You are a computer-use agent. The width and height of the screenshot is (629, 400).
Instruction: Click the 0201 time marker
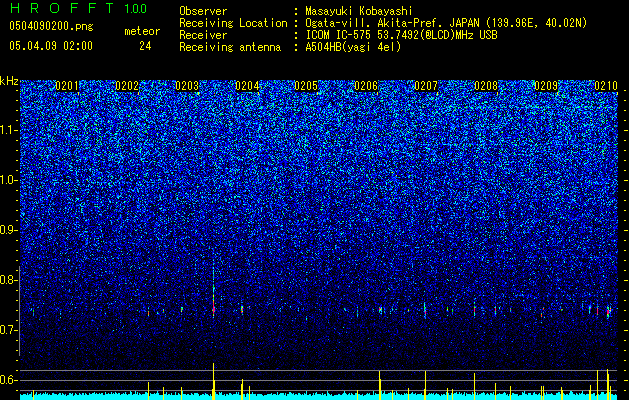(67, 86)
